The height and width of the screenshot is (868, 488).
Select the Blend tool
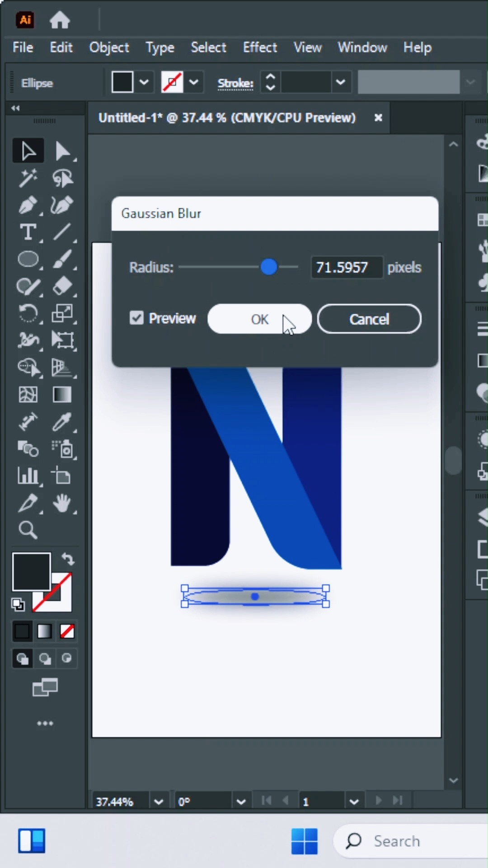[x=28, y=448]
